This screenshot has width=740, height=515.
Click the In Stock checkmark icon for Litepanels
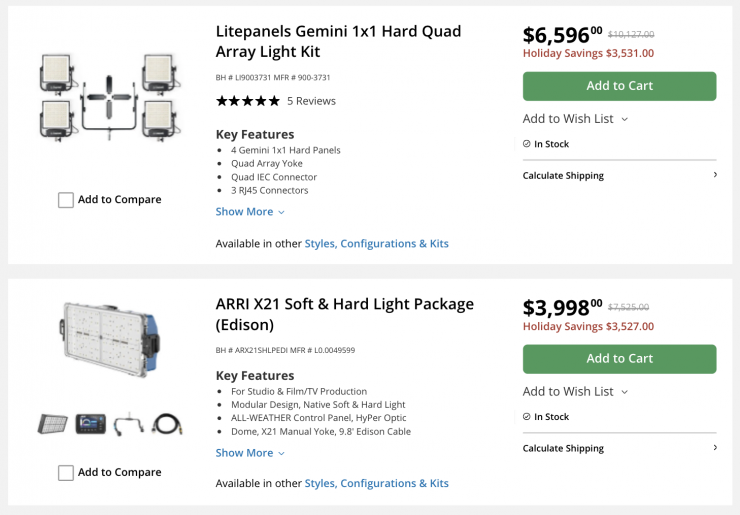coord(527,144)
